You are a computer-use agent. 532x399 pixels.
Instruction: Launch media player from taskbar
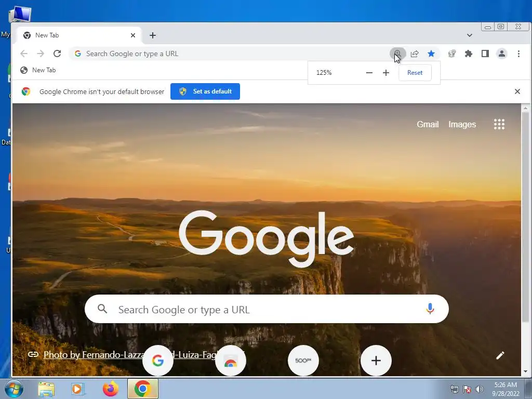77,389
